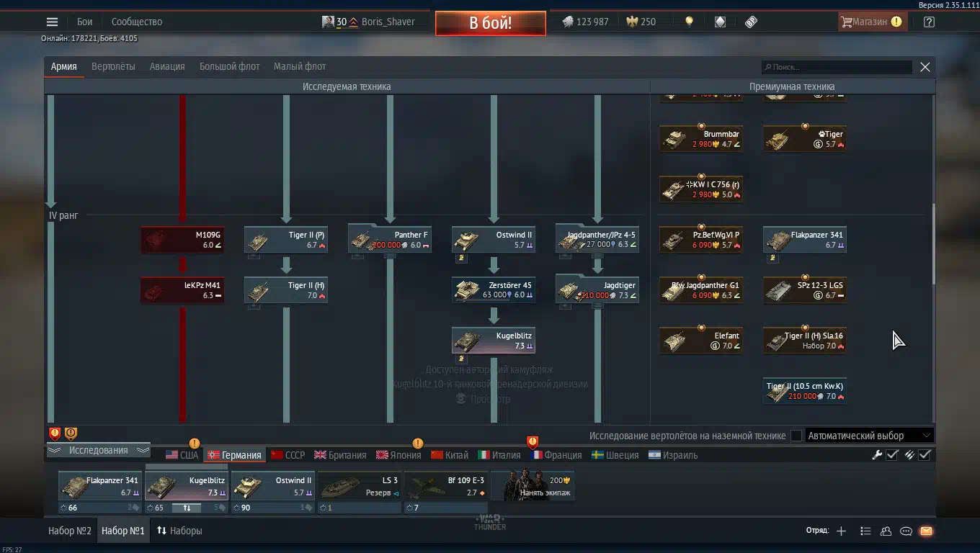Screen dimensions: 980x553
Task: Select Tiger II (10.5 cm Kw.K) vehicle
Action: click(x=805, y=391)
